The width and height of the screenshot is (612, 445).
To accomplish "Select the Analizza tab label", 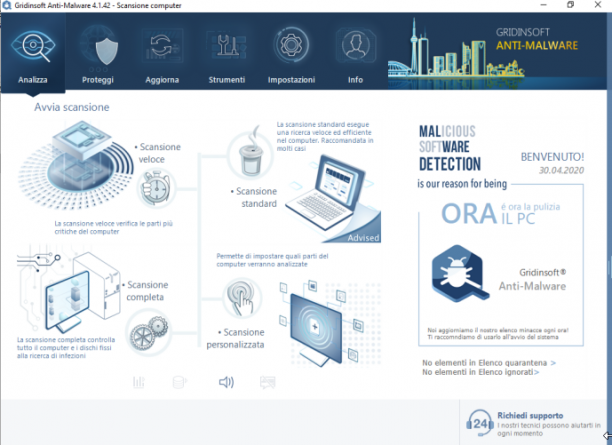I will [33, 80].
